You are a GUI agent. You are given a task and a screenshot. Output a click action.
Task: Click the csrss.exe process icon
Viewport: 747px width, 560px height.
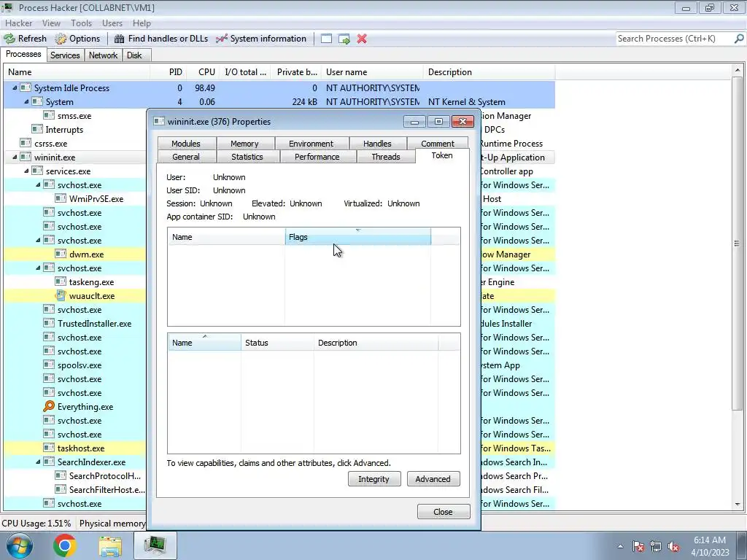pyautogui.click(x=26, y=143)
